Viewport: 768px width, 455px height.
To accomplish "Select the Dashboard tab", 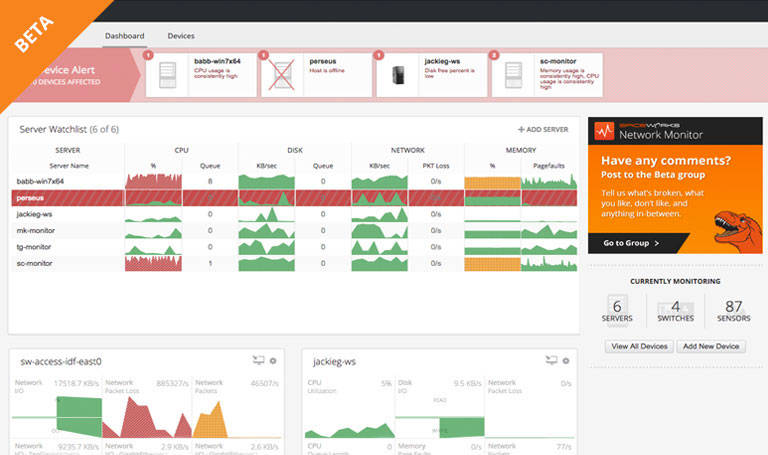I will 125,36.
